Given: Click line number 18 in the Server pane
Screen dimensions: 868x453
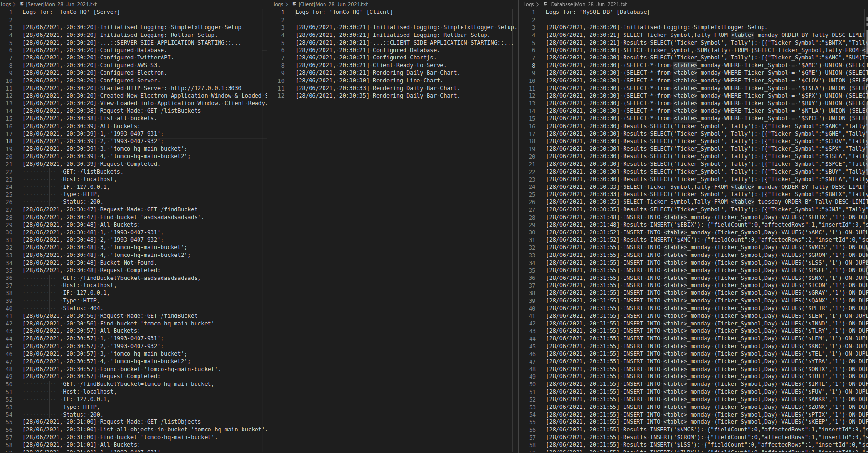Looking at the screenshot, I should pyautogui.click(x=9, y=141).
